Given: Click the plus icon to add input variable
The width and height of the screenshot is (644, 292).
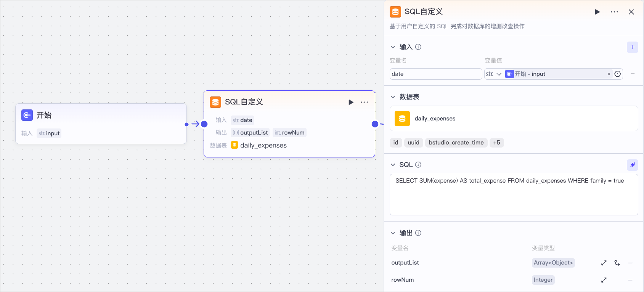Looking at the screenshot, I should [633, 47].
